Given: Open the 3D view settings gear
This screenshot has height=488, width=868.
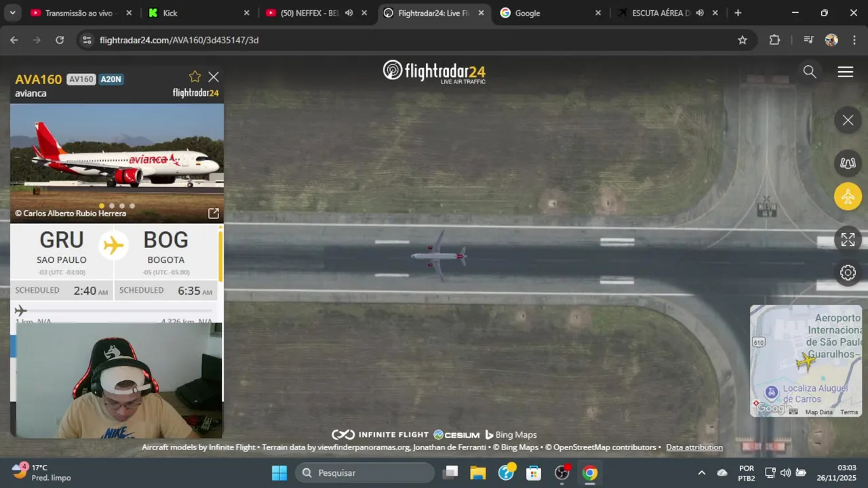Looking at the screenshot, I should click(848, 272).
